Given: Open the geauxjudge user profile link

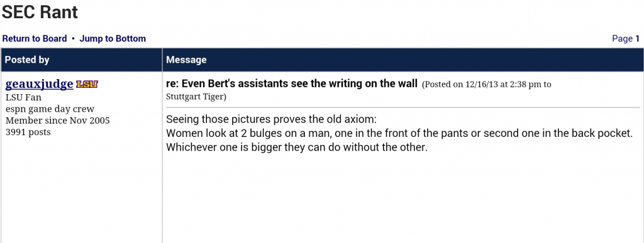Looking at the screenshot, I should [x=40, y=84].
